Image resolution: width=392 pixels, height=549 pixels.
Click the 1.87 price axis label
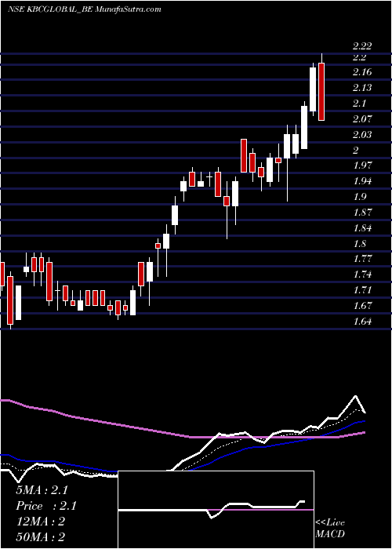pyautogui.click(x=362, y=213)
